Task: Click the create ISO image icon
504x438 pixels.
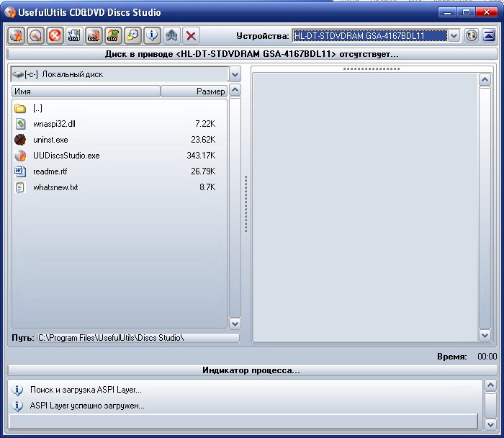Action: pos(75,35)
